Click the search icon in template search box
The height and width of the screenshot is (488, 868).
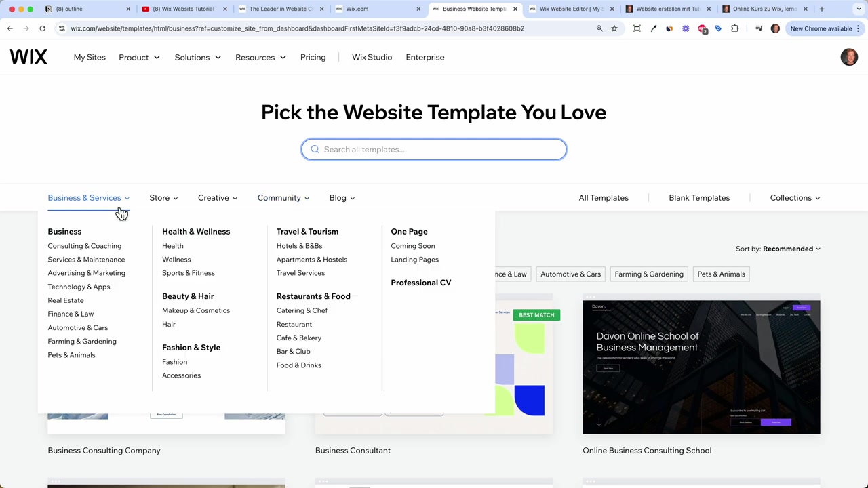[315, 149]
